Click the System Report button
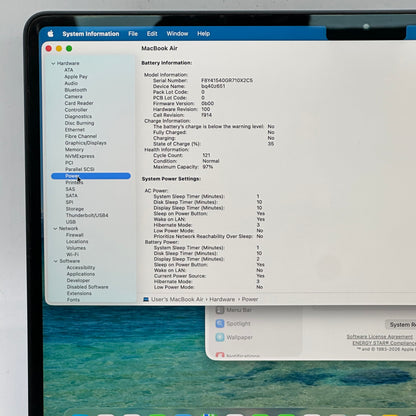 click(401, 325)
